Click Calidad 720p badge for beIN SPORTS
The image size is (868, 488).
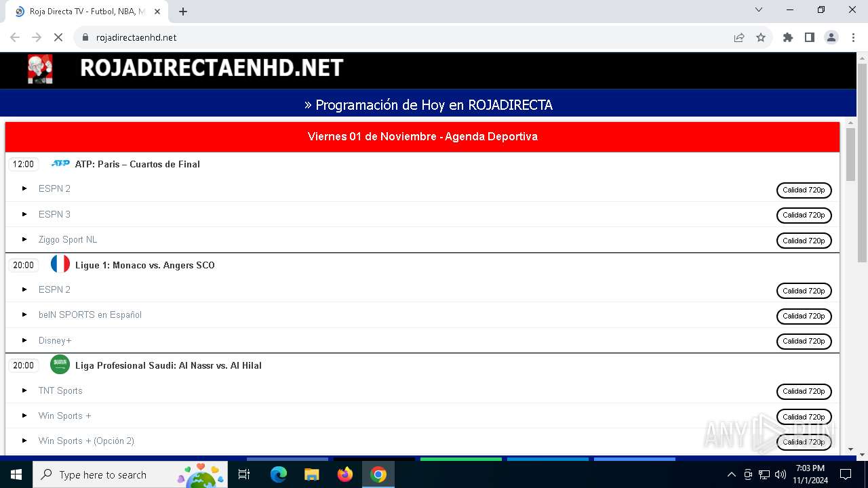(x=804, y=316)
